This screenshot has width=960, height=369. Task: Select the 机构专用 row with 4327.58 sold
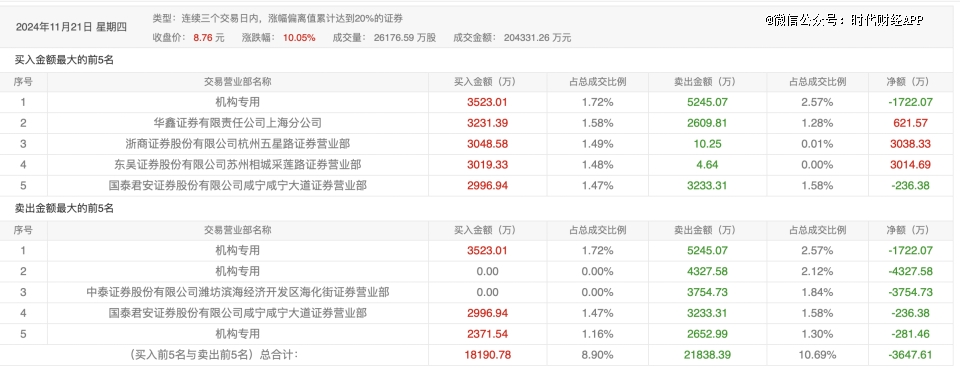click(x=480, y=271)
